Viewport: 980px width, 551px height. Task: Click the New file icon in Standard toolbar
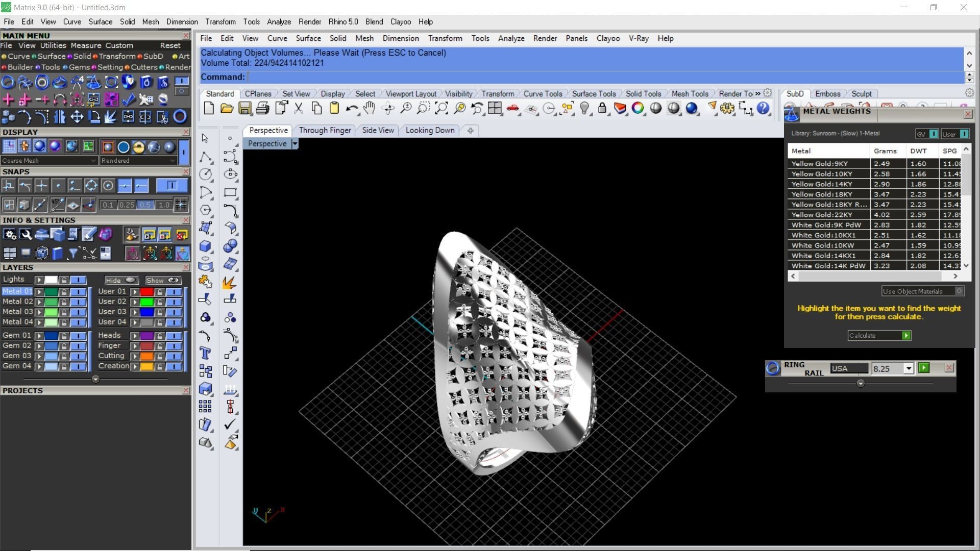209,108
